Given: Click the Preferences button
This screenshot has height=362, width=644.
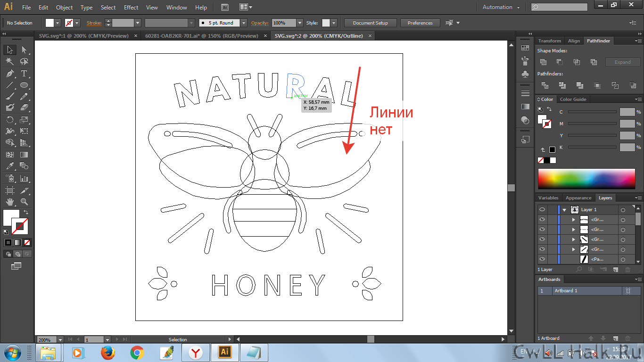Looking at the screenshot, I should [x=420, y=23].
